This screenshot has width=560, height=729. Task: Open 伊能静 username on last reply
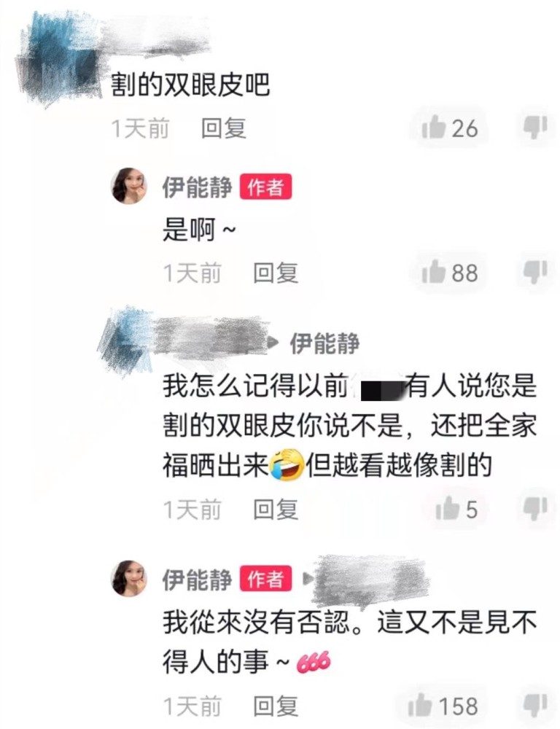[x=197, y=580]
